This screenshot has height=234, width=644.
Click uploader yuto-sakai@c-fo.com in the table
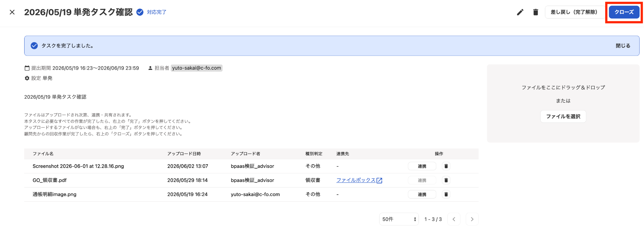tap(255, 194)
